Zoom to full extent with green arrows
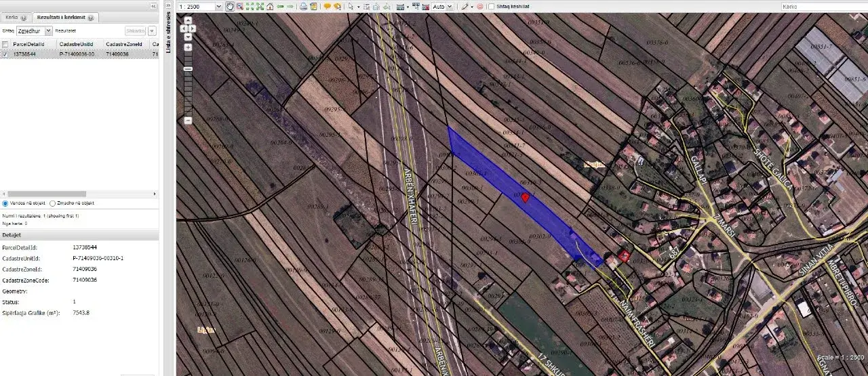This screenshot has width=868, height=376. [x=250, y=6]
